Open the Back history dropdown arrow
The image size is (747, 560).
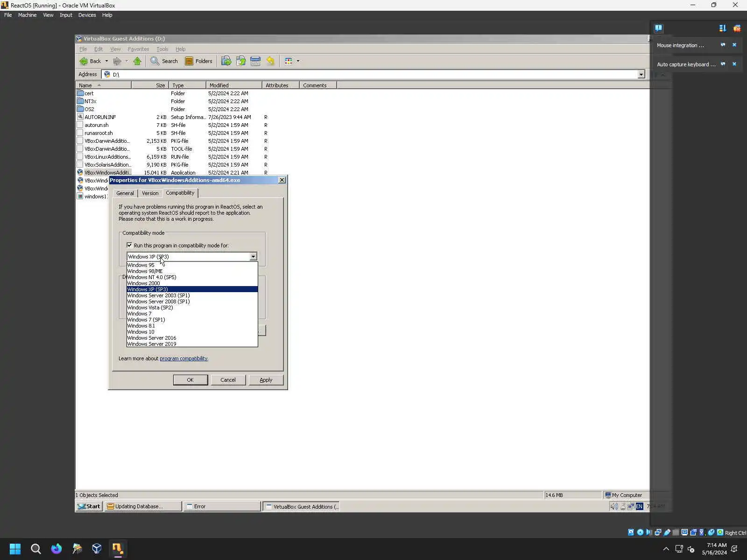106,61
